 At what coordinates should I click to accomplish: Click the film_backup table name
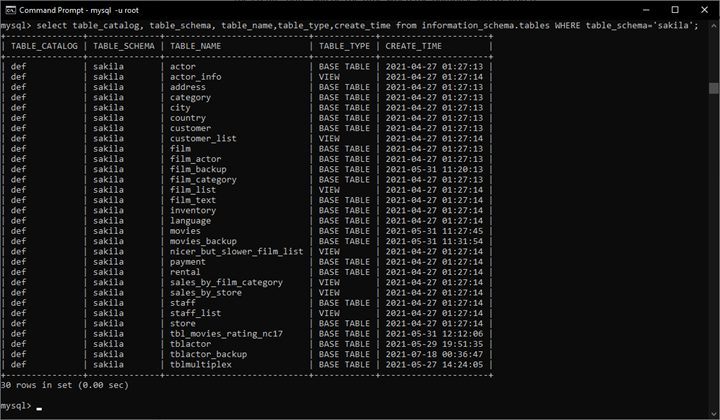tap(198, 169)
